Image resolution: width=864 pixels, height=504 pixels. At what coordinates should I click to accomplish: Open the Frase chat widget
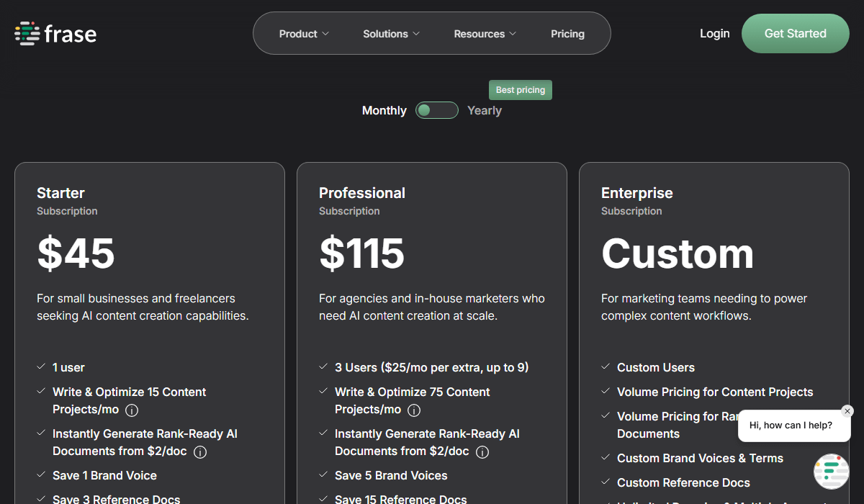(x=832, y=472)
